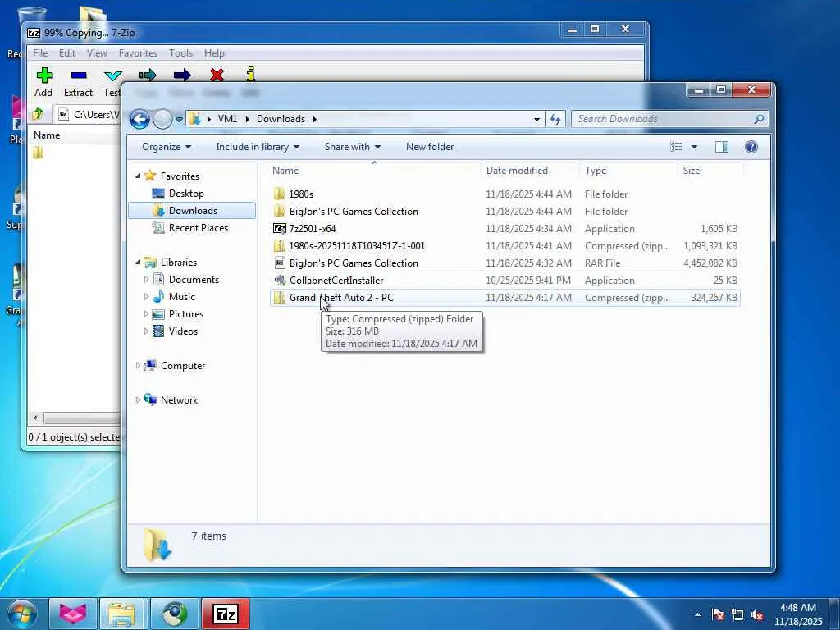
Task: Expand the Network tree node
Action: tap(138, 399)
